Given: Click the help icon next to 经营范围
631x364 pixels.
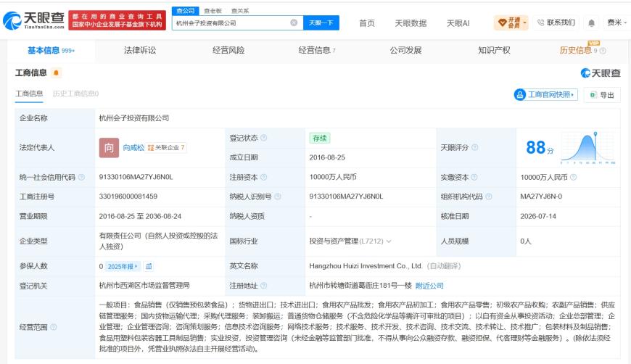Looking at the screenshot, I should click(54, 327).
